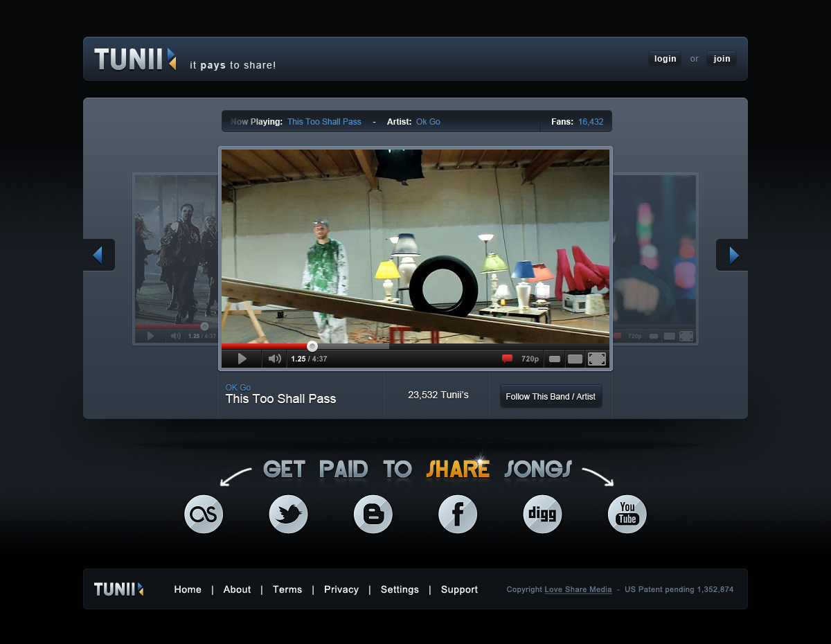Enter fullscreen on main video
Image resolution: width=831 pixels, height=644 pixels.
[597, 359]
